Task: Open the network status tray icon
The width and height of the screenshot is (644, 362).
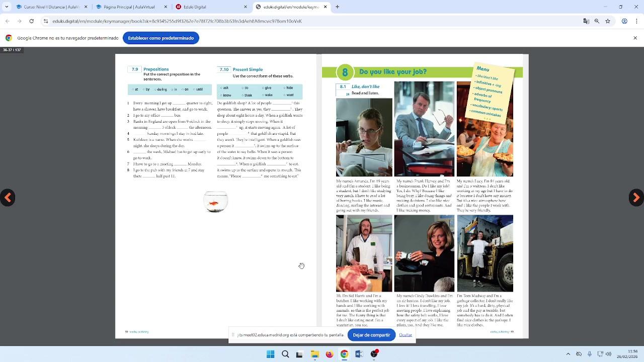Action: [x=600, y=354]
